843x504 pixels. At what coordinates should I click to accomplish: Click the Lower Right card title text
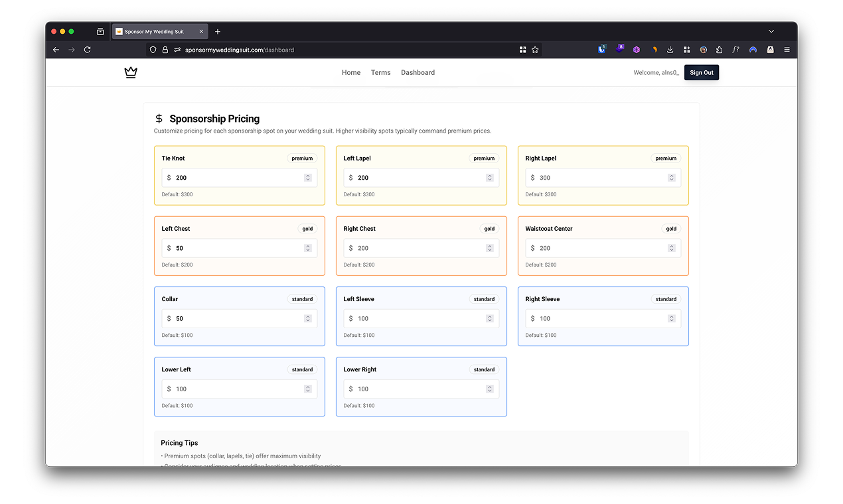(360, 369)
